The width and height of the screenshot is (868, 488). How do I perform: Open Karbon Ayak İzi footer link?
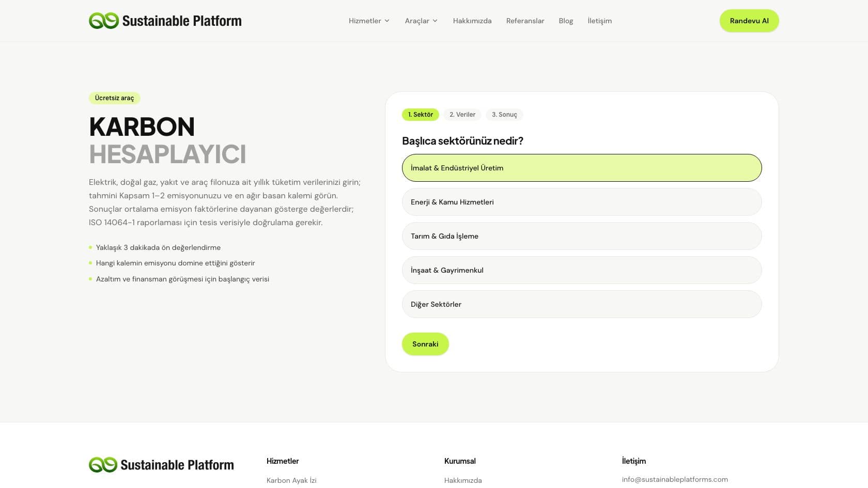coord(291,480)
